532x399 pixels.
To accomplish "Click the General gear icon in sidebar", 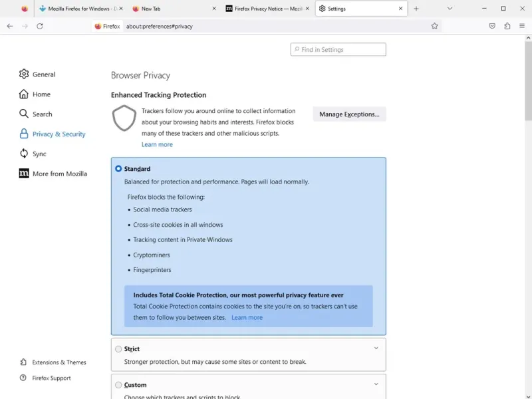I will coord(24,74).
